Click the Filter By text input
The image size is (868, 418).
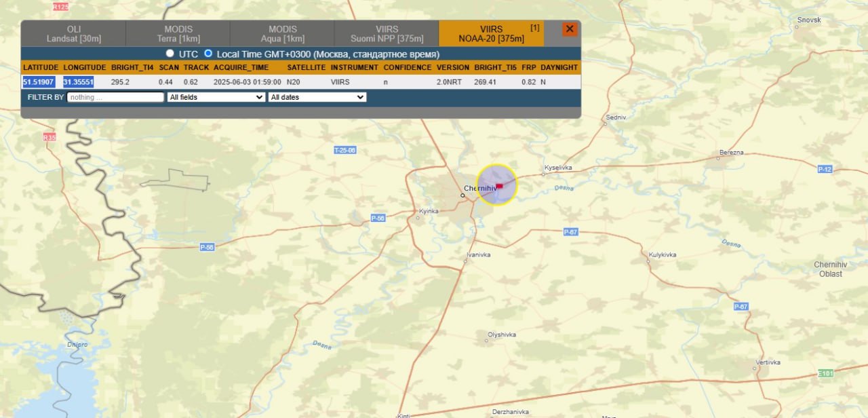point(115,97)
